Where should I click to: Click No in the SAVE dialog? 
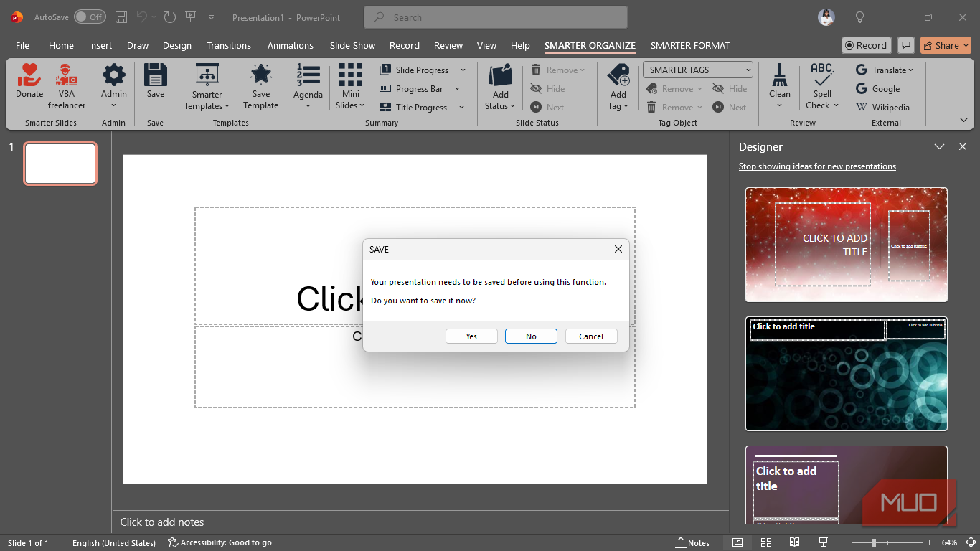click(x=531, y=336)
